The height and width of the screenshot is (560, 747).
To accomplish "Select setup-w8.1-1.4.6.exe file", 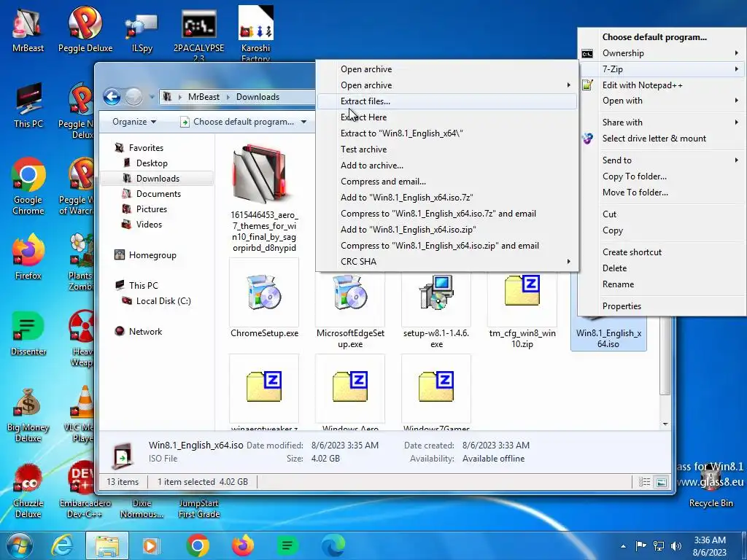I will pos(436,309).
